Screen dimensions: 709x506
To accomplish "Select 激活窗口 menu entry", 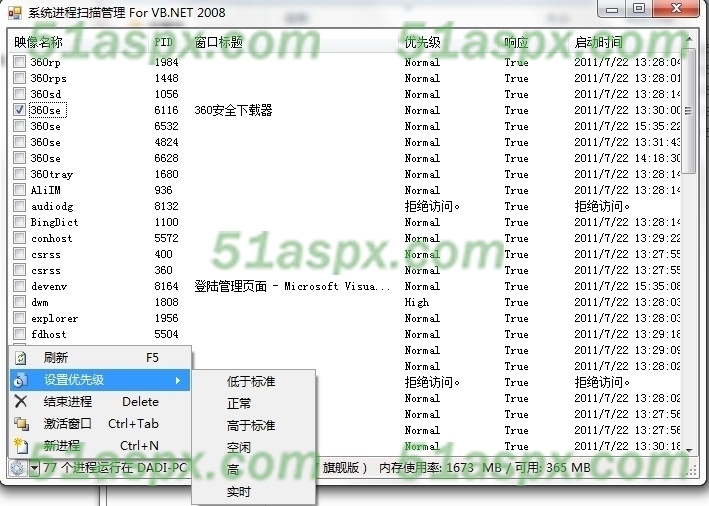I will [99, 424].
